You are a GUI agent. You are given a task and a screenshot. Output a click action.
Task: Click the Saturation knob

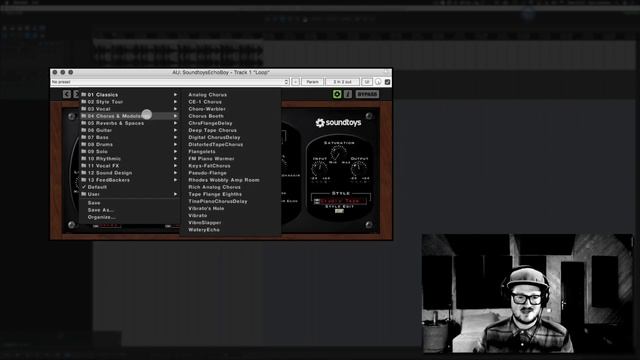(x=338, y=153)
